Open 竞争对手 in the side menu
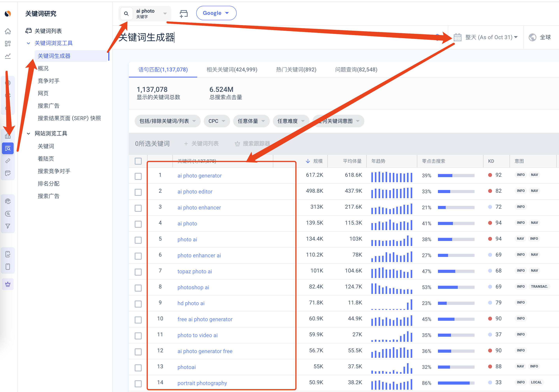The height and width of the screenshot is (392, 559). click(48, 81)
